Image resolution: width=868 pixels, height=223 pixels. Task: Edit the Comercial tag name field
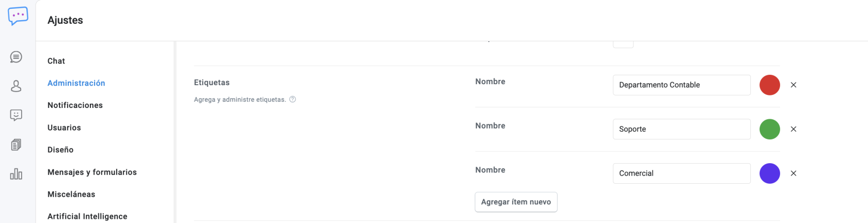coord(681,173)
